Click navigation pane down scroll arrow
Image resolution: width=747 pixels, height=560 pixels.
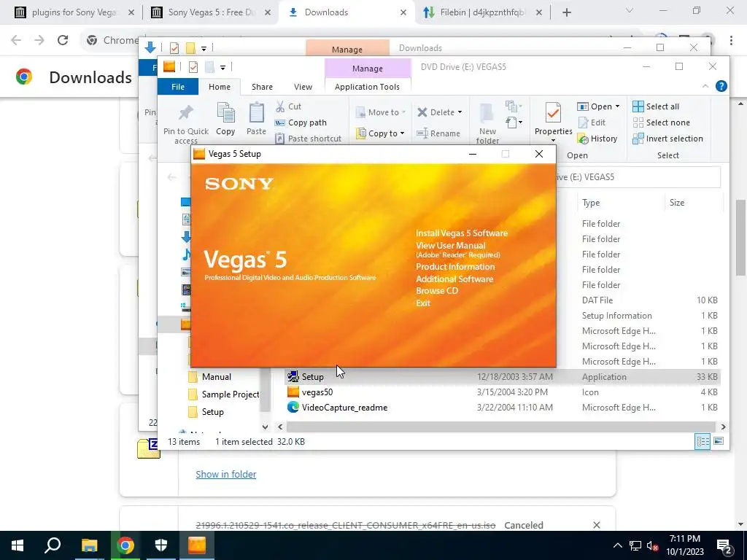click(x=266, y=427)
